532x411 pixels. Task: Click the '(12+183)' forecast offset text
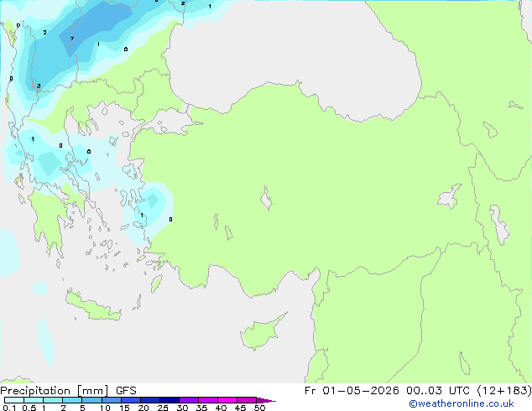tap(504, 391)
